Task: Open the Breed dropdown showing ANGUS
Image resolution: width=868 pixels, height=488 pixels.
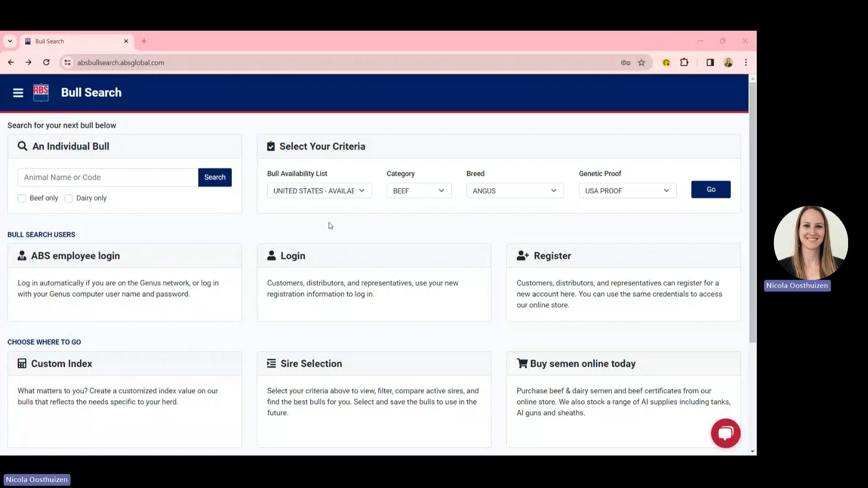Action: point(514,190)
